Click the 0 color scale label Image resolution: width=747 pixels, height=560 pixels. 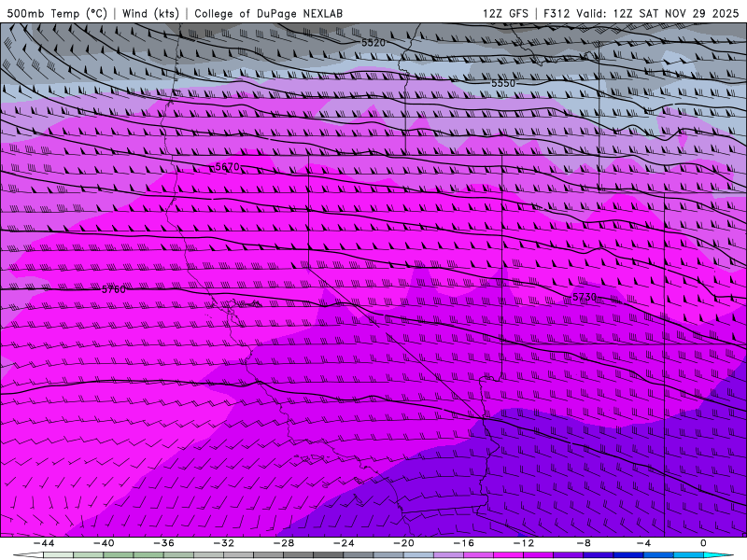(703, 543)
